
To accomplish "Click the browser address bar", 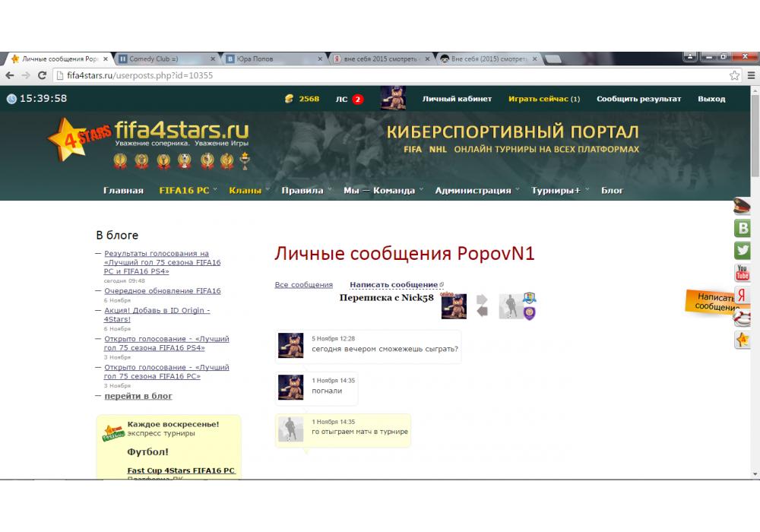I will tap(380, 75).
